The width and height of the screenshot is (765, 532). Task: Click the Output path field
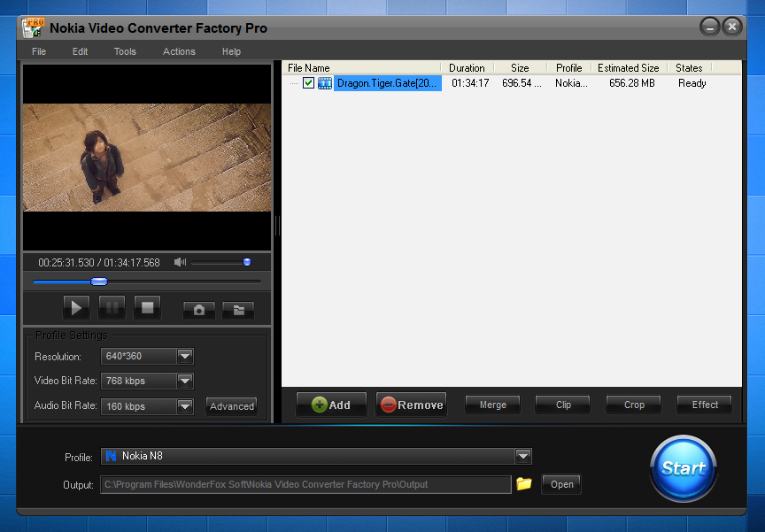click(305, 485)
